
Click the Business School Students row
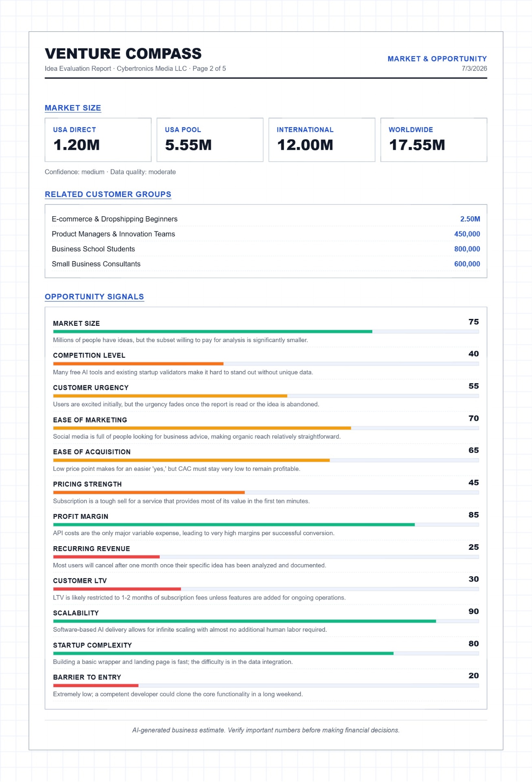click(266, 249)
